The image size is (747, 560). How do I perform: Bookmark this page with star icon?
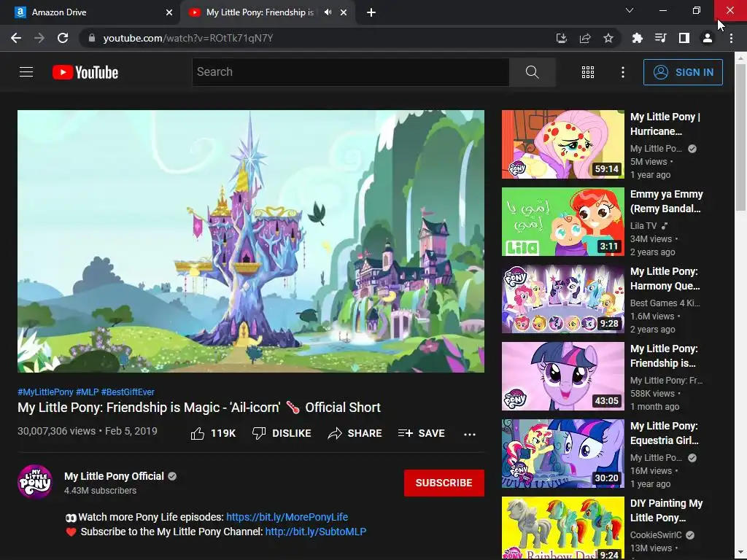pyautogui.click(x=608, y=38)
